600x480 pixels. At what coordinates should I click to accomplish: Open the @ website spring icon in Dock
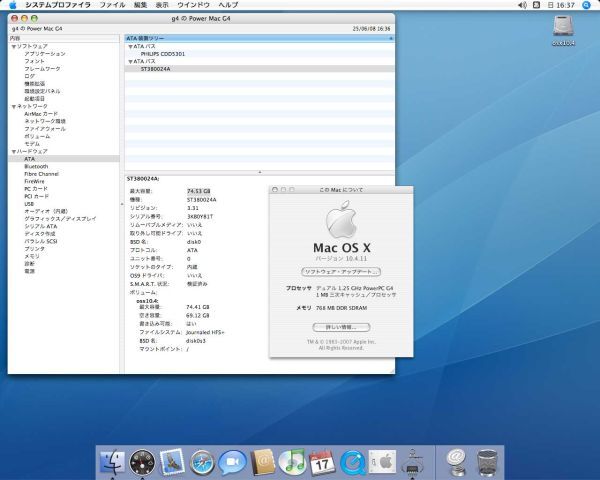[x=457, y=462]
